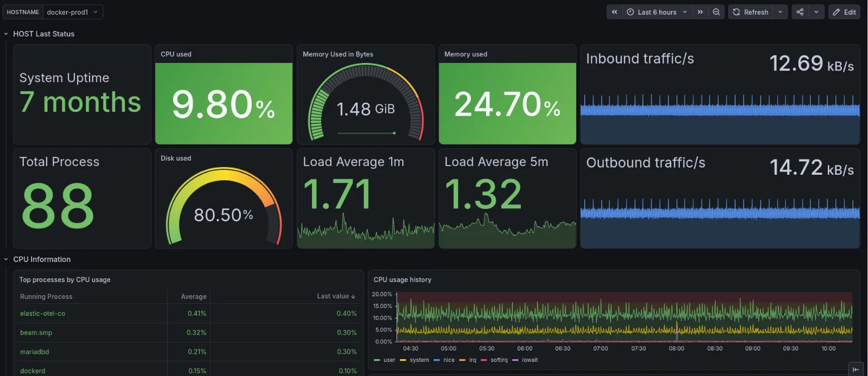Zoom out the time range
This screenshot has height=376, width=868.
point(716,12)
